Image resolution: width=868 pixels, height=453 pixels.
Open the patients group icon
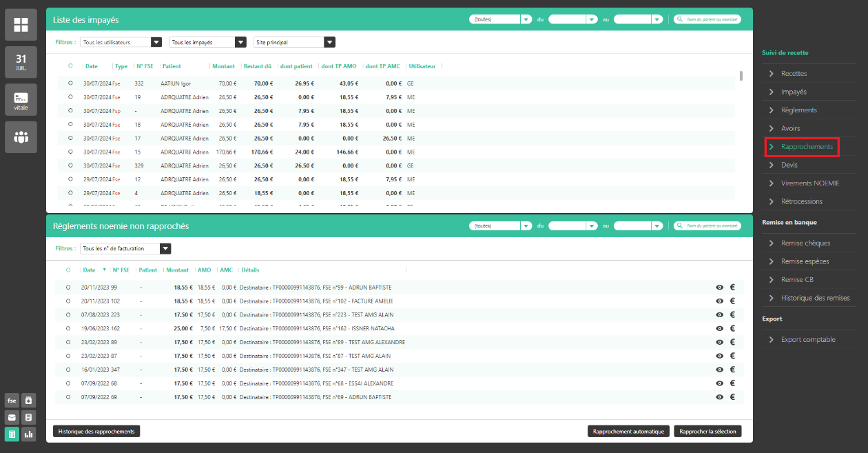coord(21,137)
